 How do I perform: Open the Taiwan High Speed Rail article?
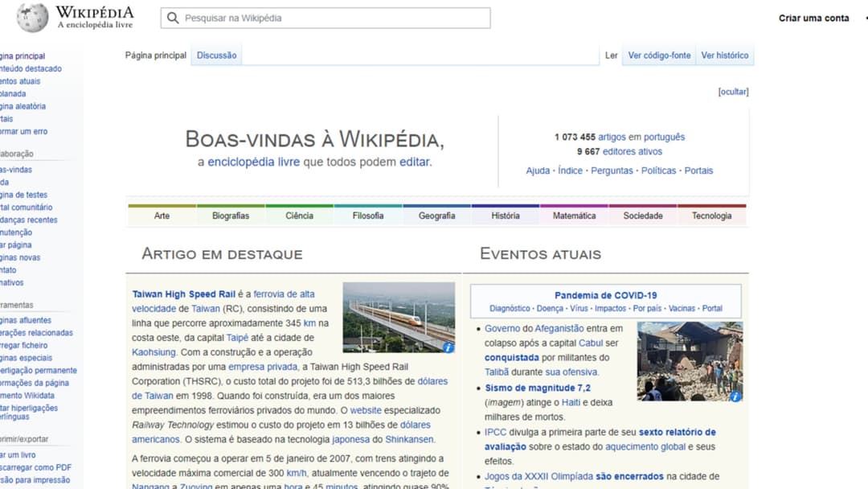click(184, 294)
